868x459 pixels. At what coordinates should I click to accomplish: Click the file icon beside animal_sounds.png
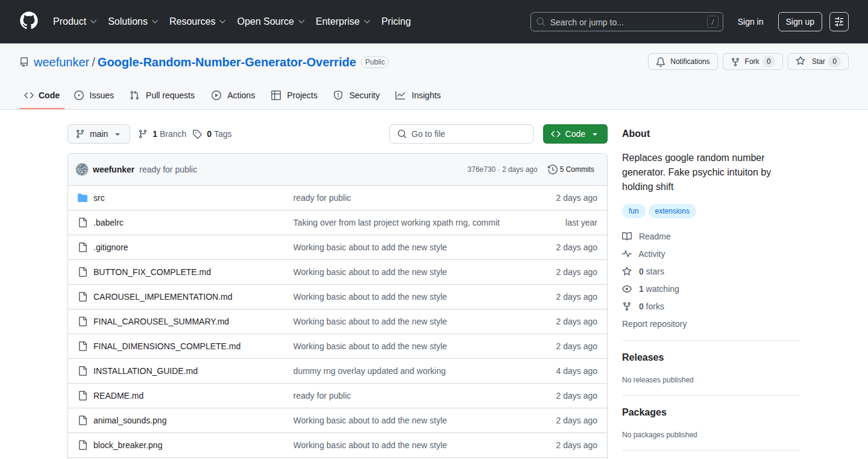83,420
